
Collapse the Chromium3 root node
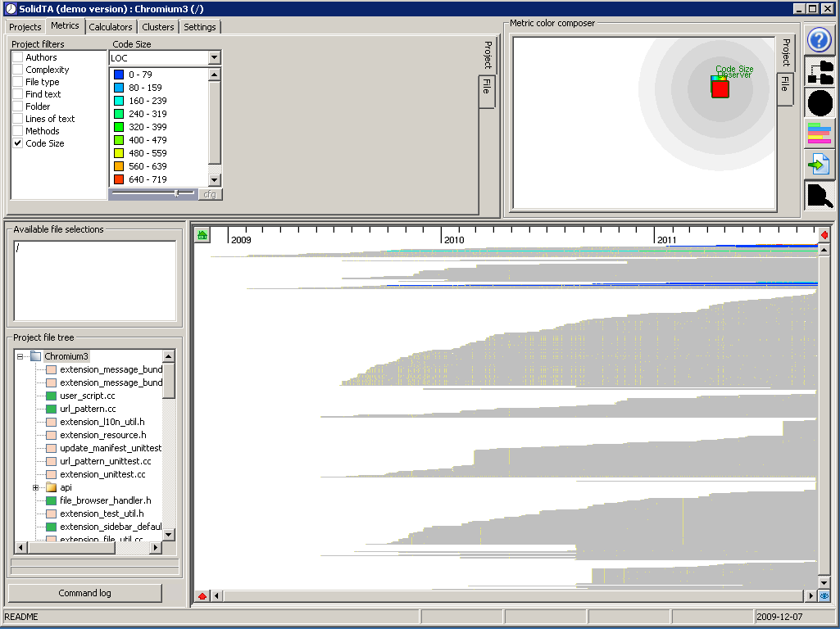point(20,356)
